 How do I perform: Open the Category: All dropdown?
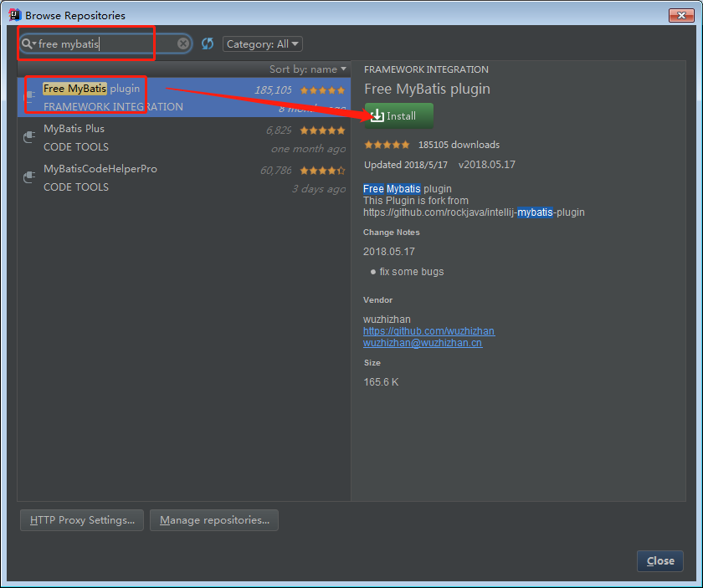[262, 44]
